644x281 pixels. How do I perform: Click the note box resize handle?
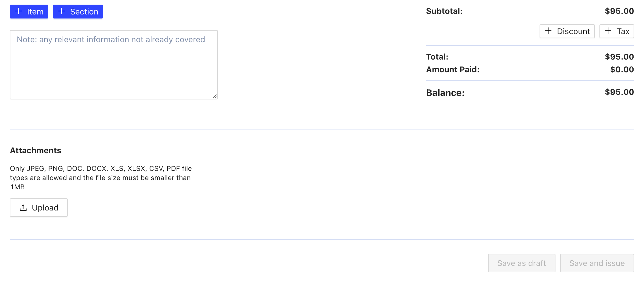[x=215, y=97]
